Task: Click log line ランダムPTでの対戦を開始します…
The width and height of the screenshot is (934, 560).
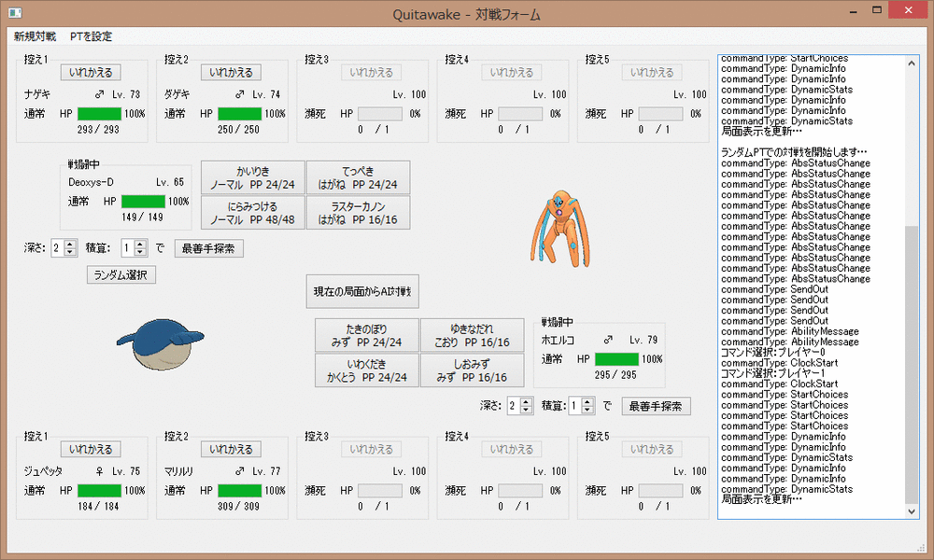Action: [793, 152]
